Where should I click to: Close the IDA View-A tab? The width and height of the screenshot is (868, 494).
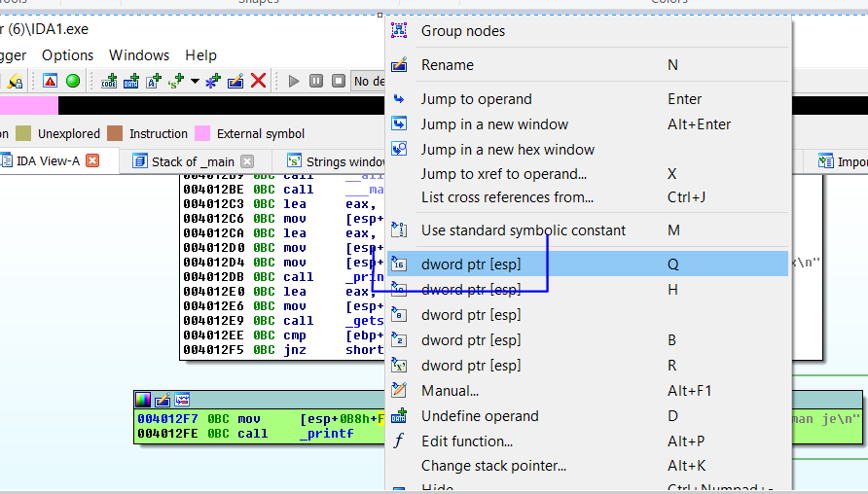92,161
